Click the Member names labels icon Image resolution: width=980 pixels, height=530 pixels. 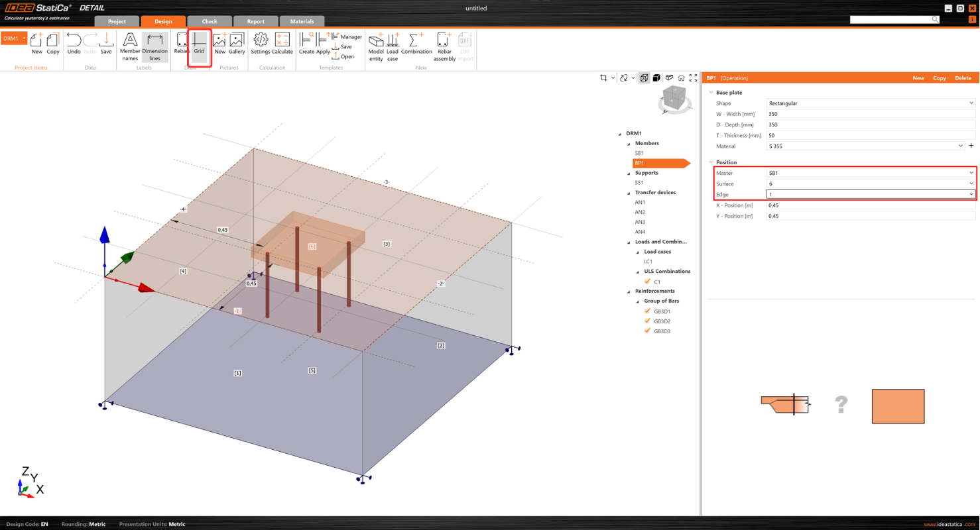point(130,44)
